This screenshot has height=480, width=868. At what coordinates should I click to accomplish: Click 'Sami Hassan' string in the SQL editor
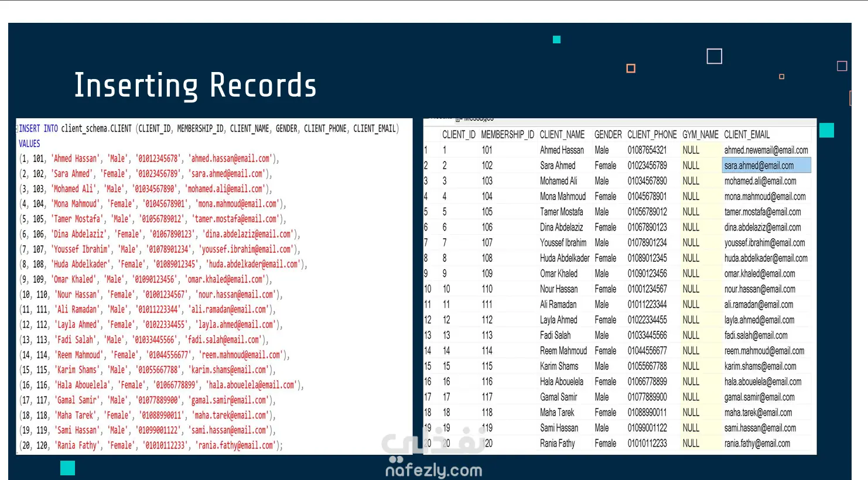click(x=78, y=430)
